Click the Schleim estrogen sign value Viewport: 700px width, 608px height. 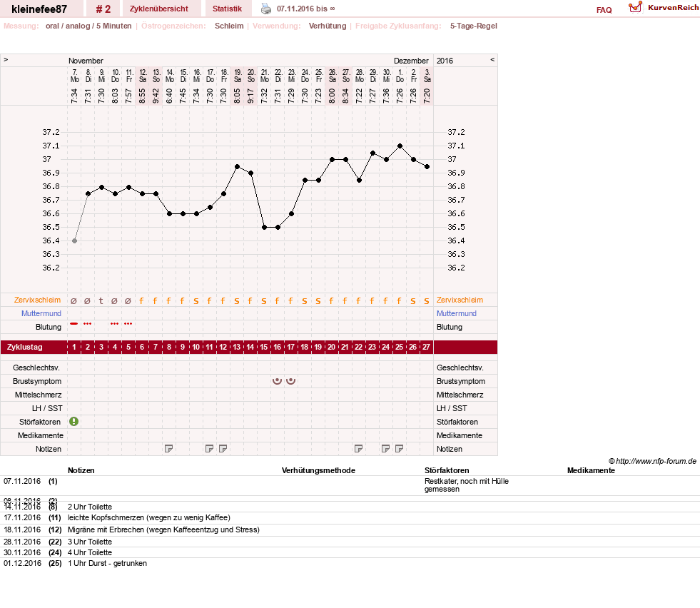[x=229, y=26]
